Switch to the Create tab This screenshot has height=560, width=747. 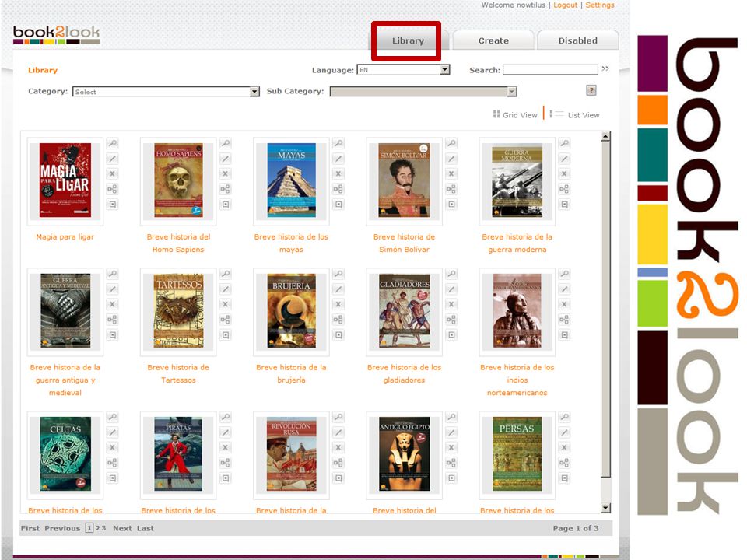click(x=493, y=40)
